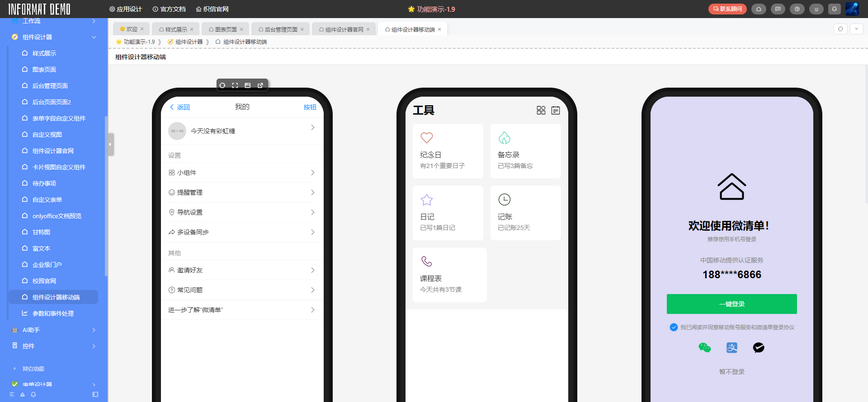Viewport: 868px width, 402px height.
Task: Open the 提醒管理 row
Action: [242, 192]
